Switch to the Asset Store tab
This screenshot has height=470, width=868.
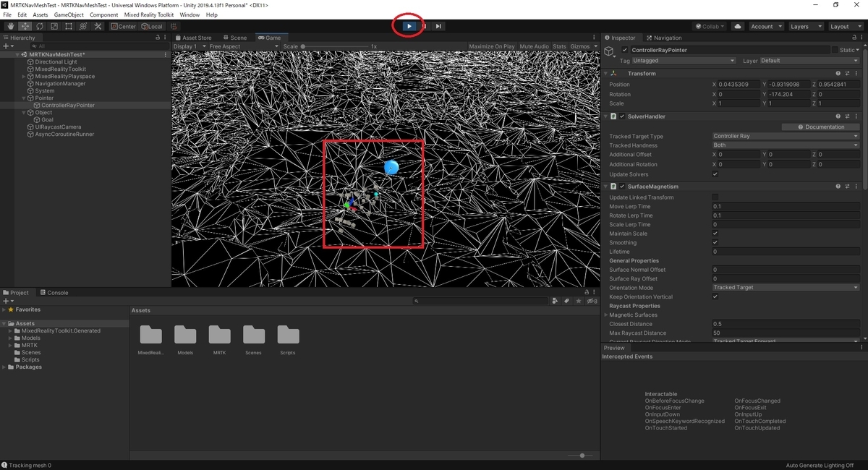[193, 38]
